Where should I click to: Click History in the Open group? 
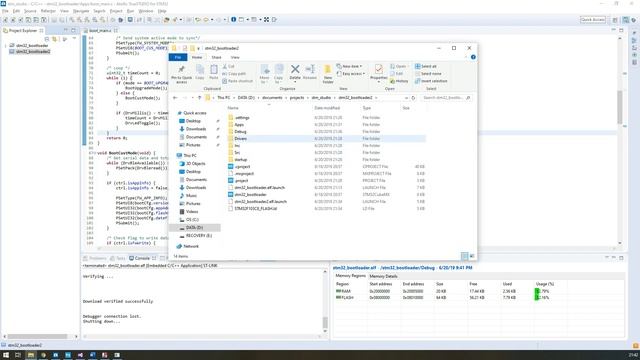tap(399, 81)
